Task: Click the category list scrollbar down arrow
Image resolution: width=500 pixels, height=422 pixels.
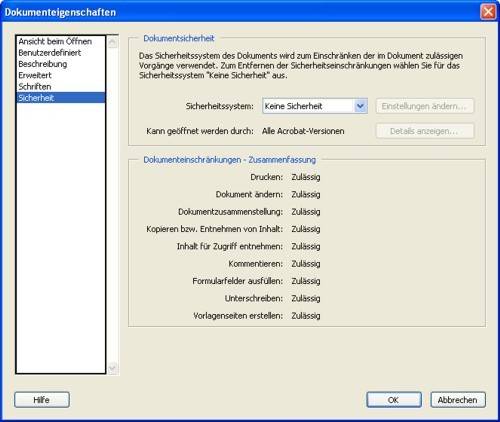Action: pos(113,368)
